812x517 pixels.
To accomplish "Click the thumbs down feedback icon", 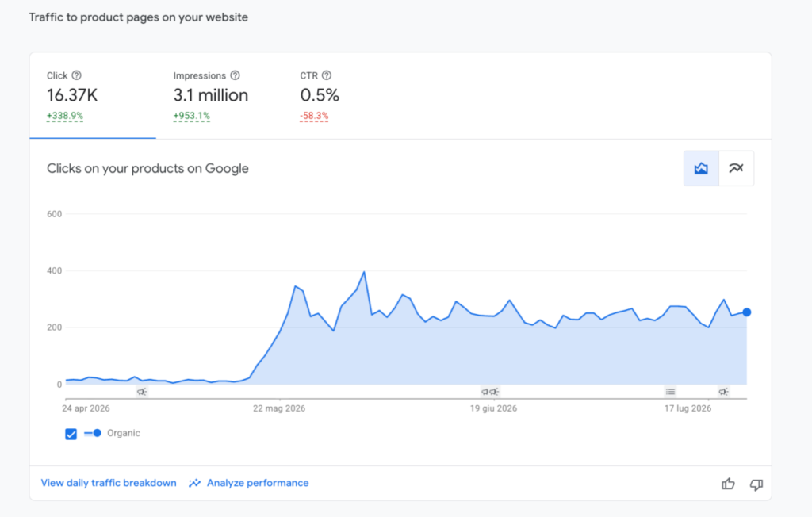I will pos(756,484).
